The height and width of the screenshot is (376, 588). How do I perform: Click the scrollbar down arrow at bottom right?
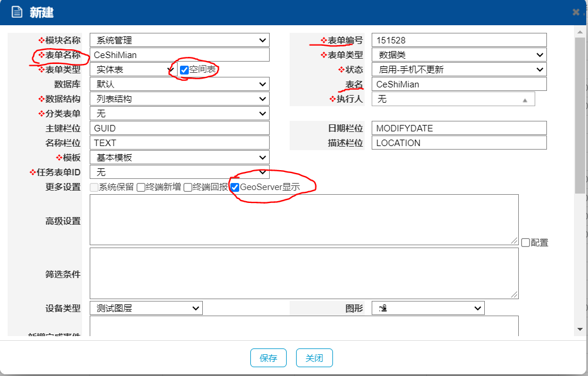pos(580,329)
